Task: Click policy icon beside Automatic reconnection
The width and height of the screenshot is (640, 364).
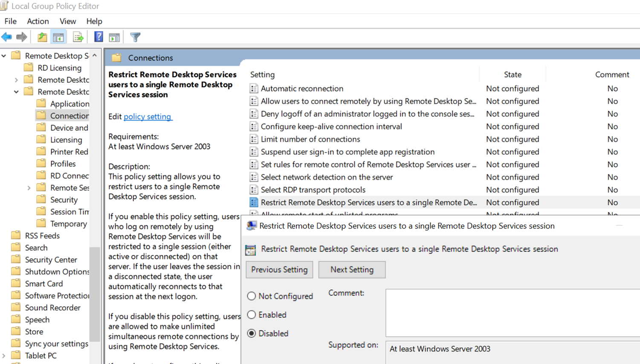Action: coord(254,89)
